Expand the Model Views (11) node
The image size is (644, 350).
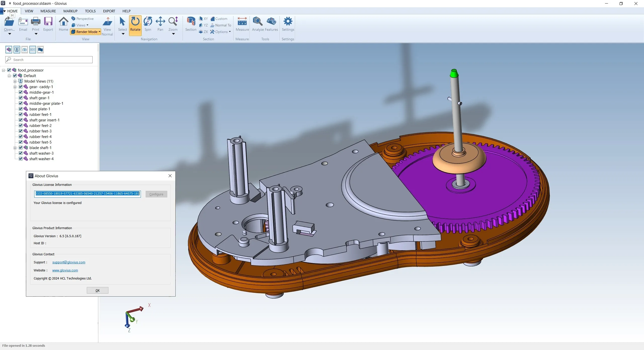[x=15, y=81]
